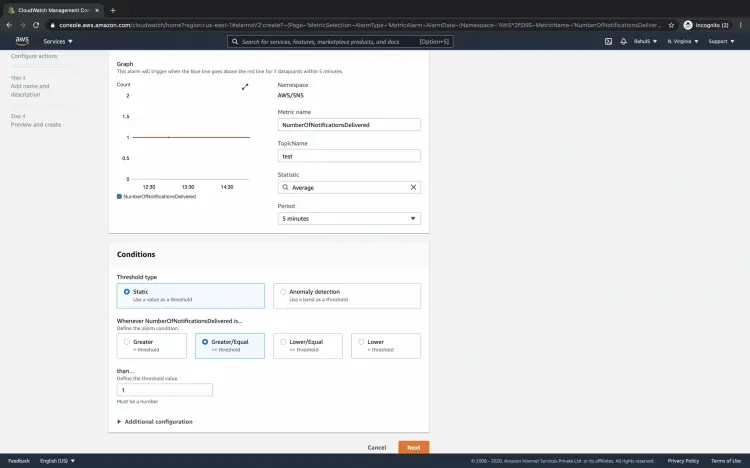Open the notifications bell icon
The height and width of the screenshot is (468, 750).
(623, 42)
